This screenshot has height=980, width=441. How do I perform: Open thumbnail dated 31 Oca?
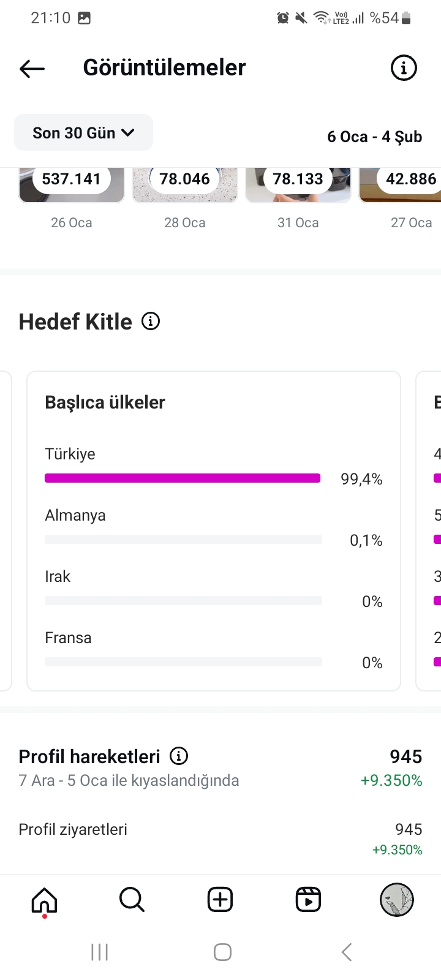[x=298, y=185]
